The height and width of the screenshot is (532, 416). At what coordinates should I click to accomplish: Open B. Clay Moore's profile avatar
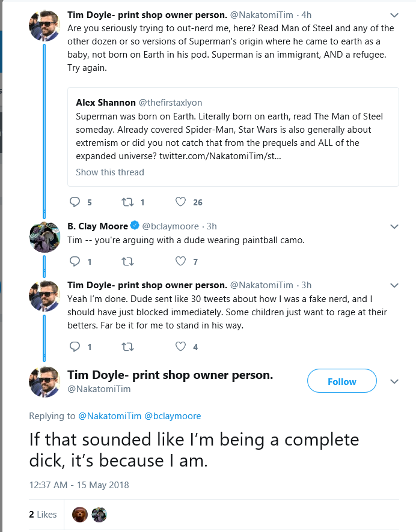[x=44, y=237]
